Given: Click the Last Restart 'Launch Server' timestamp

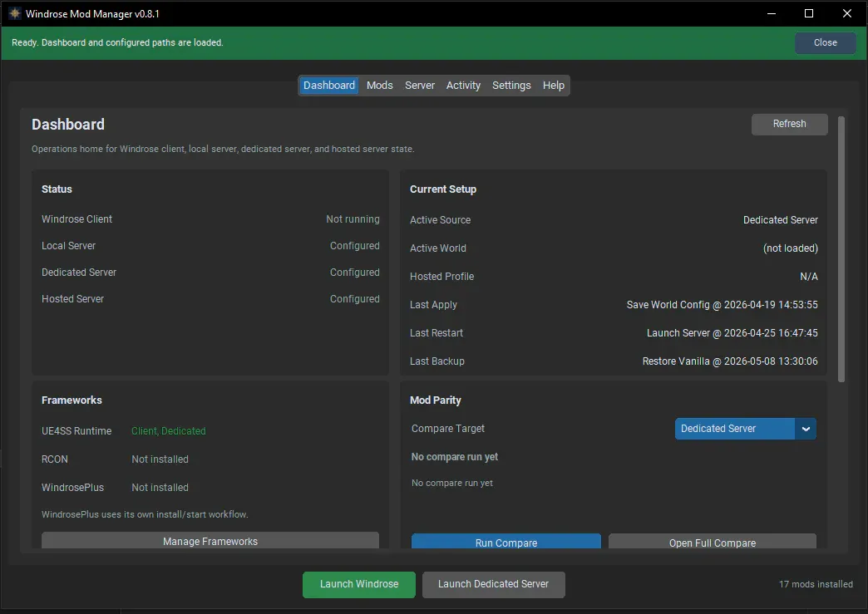Looking at the screenshot, I should pos(732,332).
